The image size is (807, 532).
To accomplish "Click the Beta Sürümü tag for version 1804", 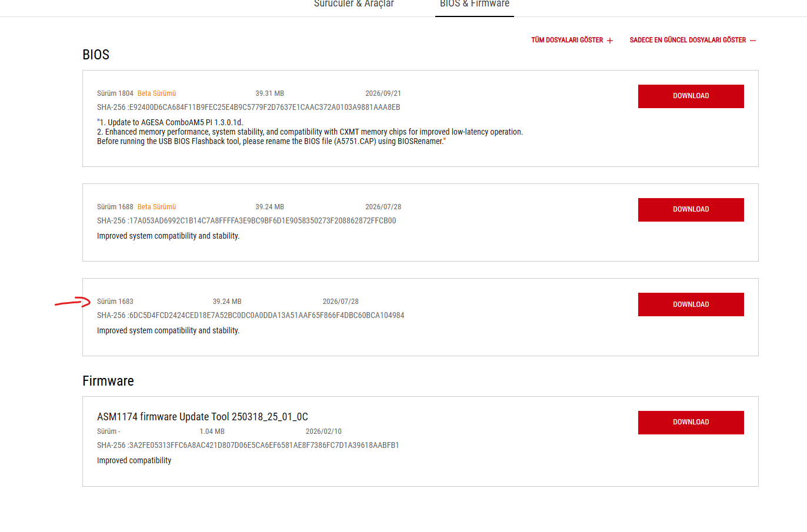I will pyautogui.click(x=156, y=93).
